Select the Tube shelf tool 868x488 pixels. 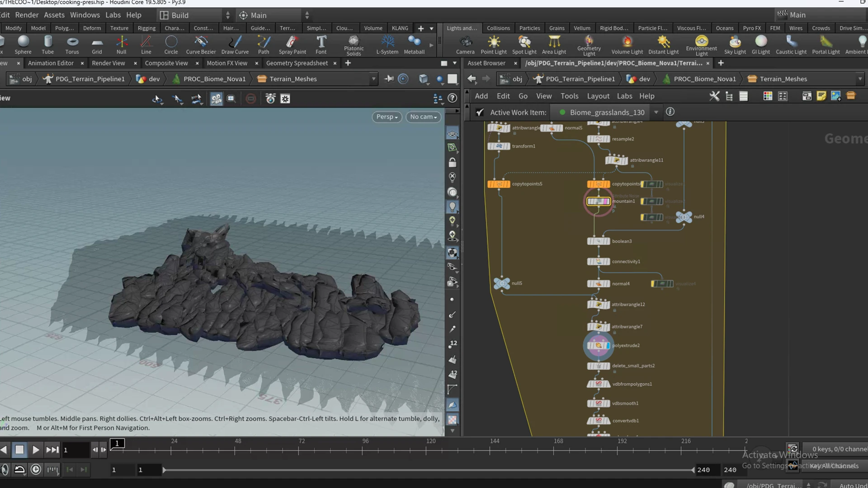(47, 45)
